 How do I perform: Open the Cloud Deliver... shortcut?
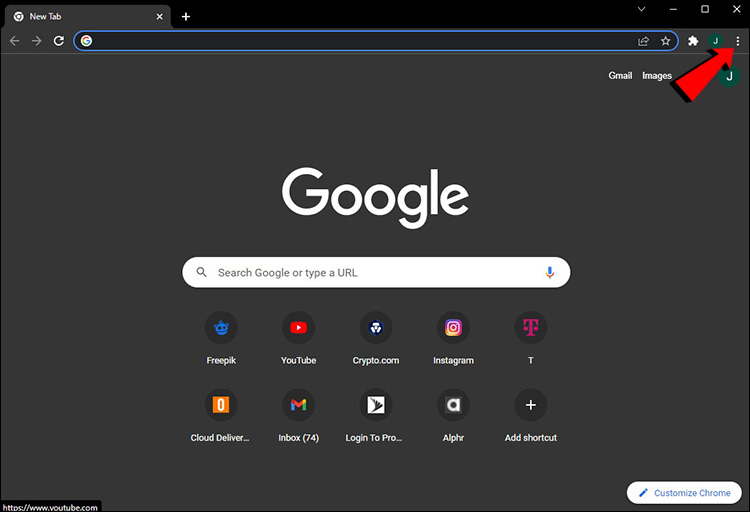click(x=220, y=416)
